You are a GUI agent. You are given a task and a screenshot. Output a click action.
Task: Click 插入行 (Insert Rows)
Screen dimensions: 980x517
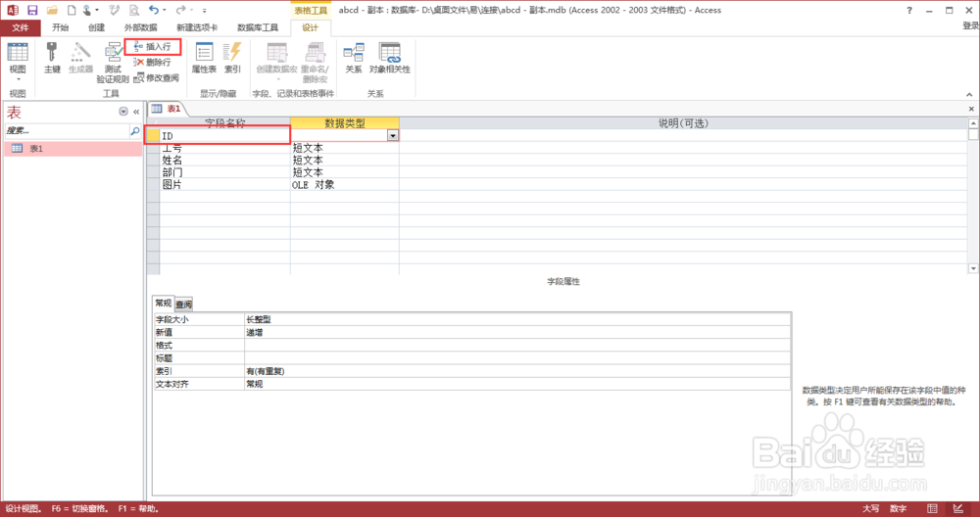click(153, 47)
